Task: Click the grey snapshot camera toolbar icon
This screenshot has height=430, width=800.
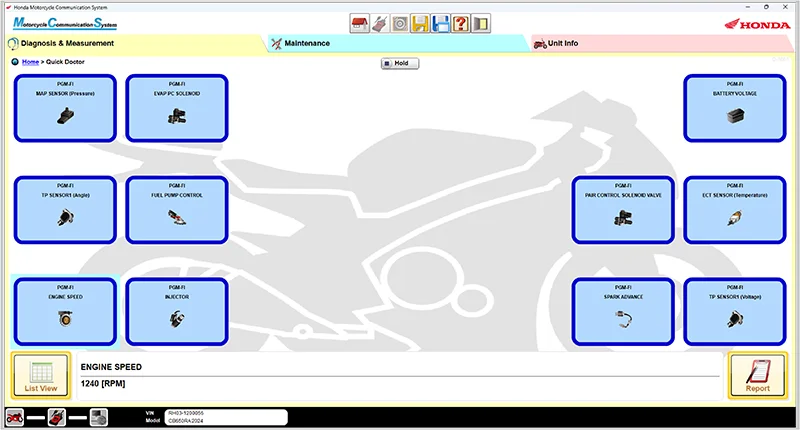Action: coord(400,23)
